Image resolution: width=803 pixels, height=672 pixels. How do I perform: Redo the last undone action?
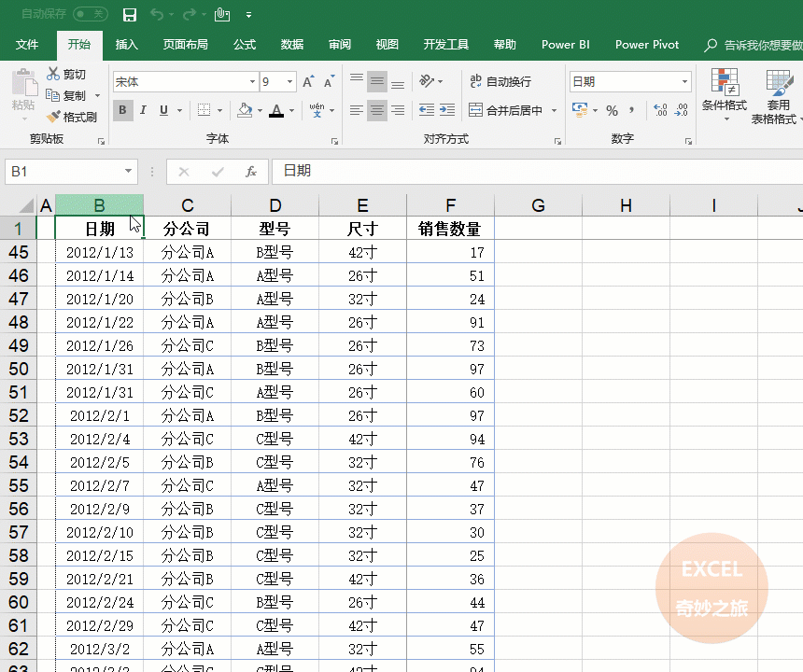tap(189, 15)
